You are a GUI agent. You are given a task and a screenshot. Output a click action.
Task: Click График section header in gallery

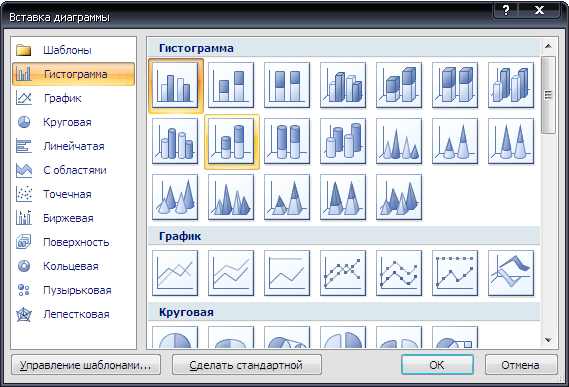pos(344,236)
